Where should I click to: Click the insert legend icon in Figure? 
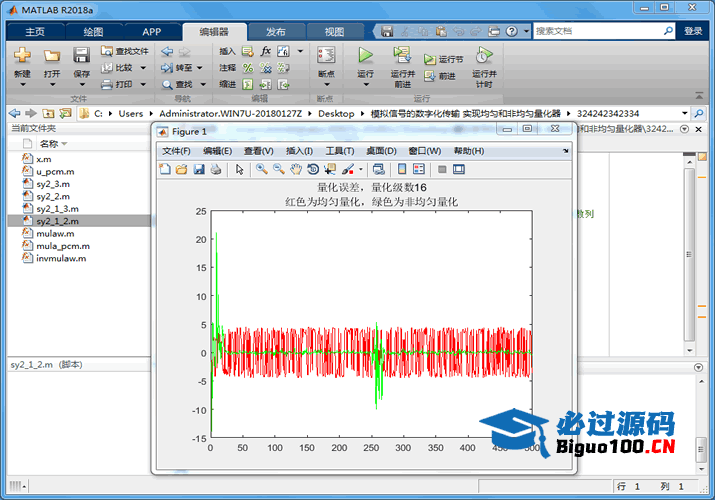coord(419,170)
